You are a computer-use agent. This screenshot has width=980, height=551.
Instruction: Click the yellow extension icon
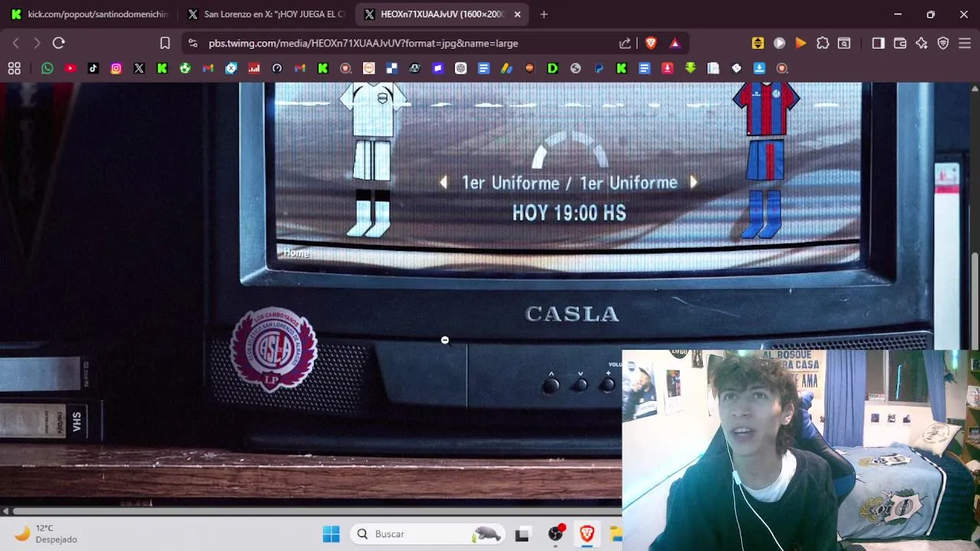pyautogui.click(x=757, y=44)
